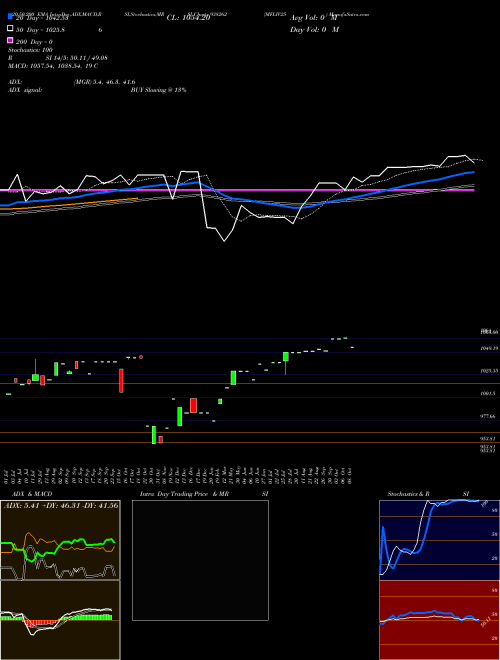500x660 pixels.
Task: Click the orange moving average line segment
Action: [x=69, y=204]
